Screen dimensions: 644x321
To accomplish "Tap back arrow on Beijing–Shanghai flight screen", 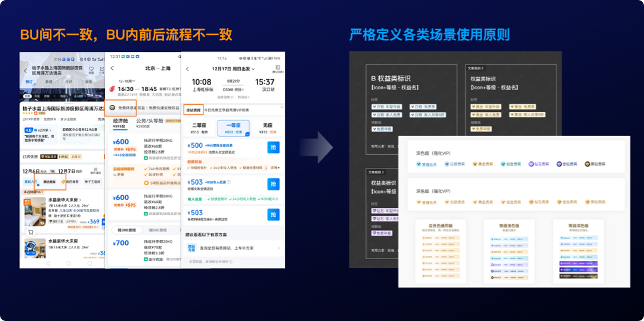I will [x=112, y=68].
